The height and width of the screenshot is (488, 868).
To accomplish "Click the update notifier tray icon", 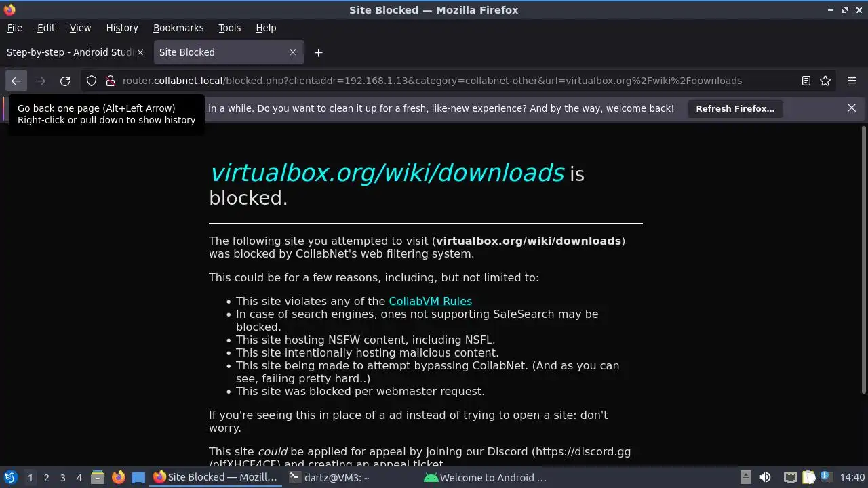I will point(826,477).
